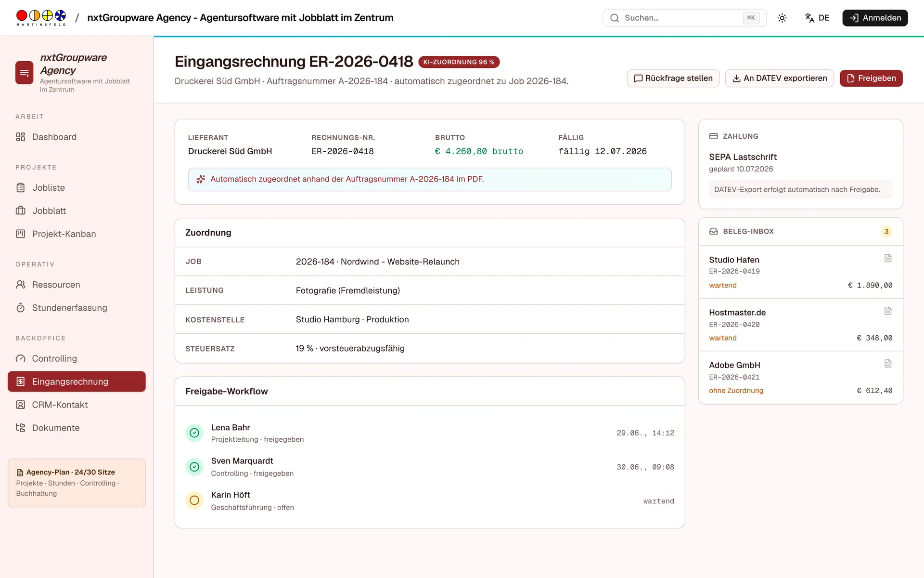Click the Jobblatt briefcase icon

coord(20,211)
